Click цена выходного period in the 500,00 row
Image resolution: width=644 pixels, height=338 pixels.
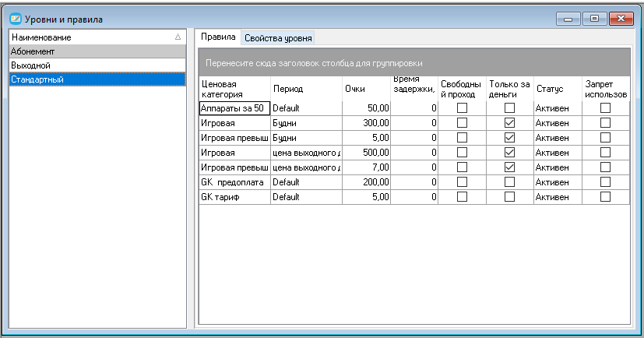pyautogui.click(x=306, y=153)
